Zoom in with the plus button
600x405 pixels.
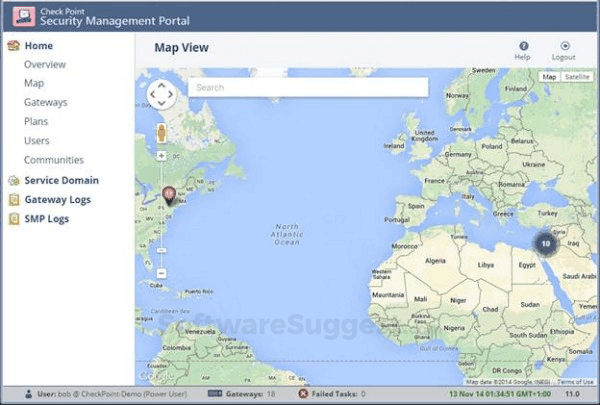(161, 155)
